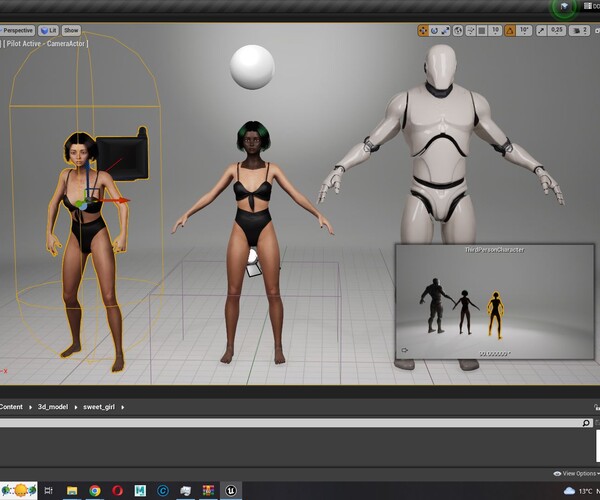Viewport: 600px width, 500px height.
Task: Open rotation snap 10° dropdown
Action: click(x=524, y=31)
